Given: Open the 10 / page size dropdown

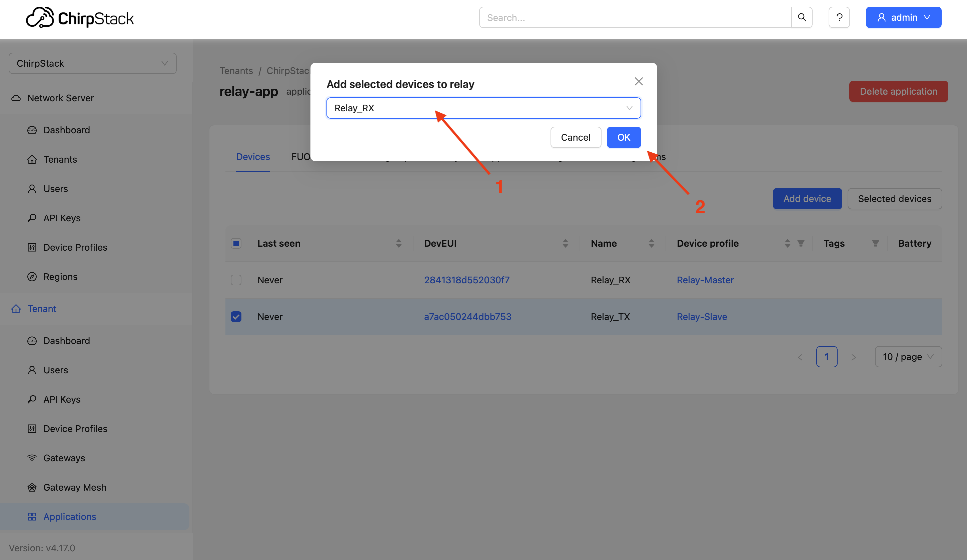Looking at the screenshot, I should (x=908, y=357).
